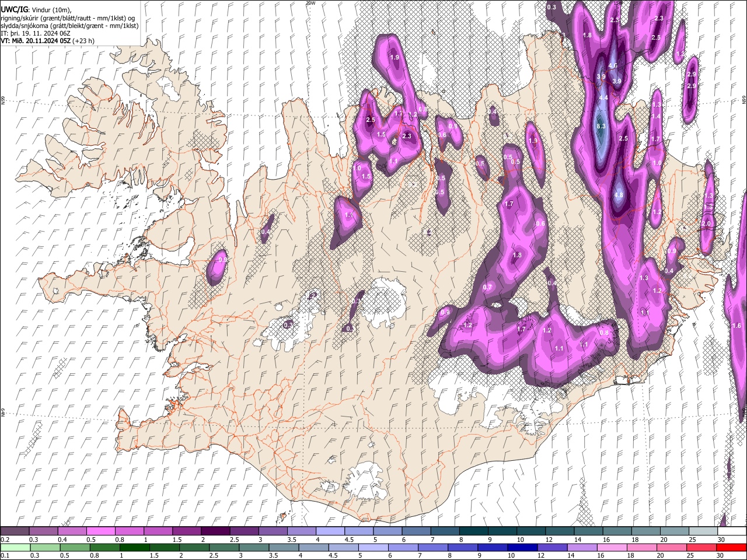Pick the red 30 swatch on rain scale
This screenshot has width=747, height=560.
click(731, 548)
